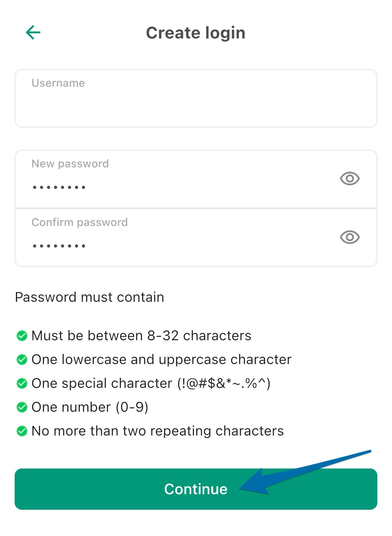The image size is (392, 536).
Task: Click the Create login page title
Action: [196, 33]
